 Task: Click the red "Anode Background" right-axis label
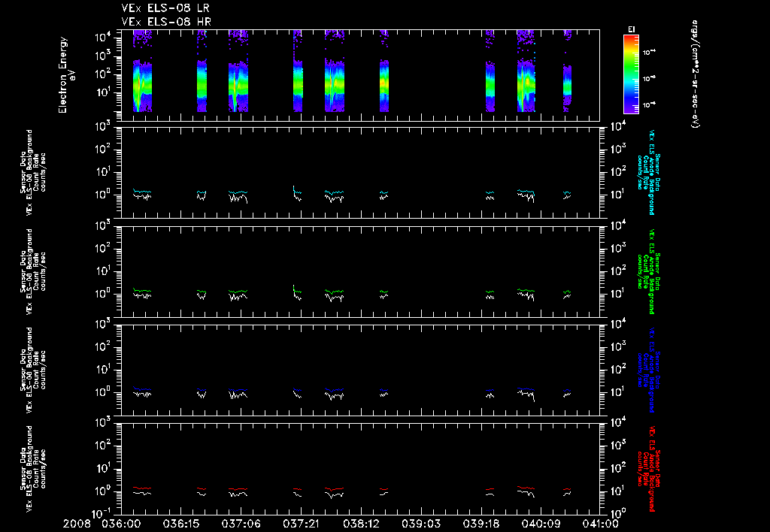(652, 468)
